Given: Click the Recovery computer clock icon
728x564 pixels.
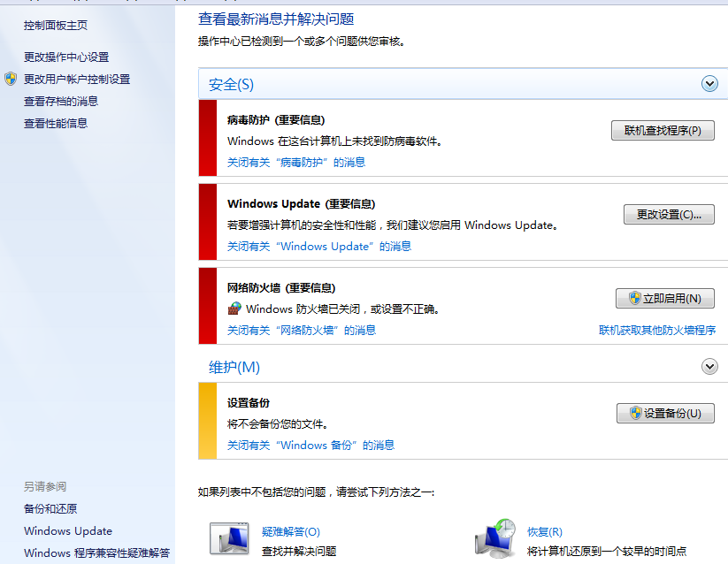Looking at the screenshot, I should point(495,538).
